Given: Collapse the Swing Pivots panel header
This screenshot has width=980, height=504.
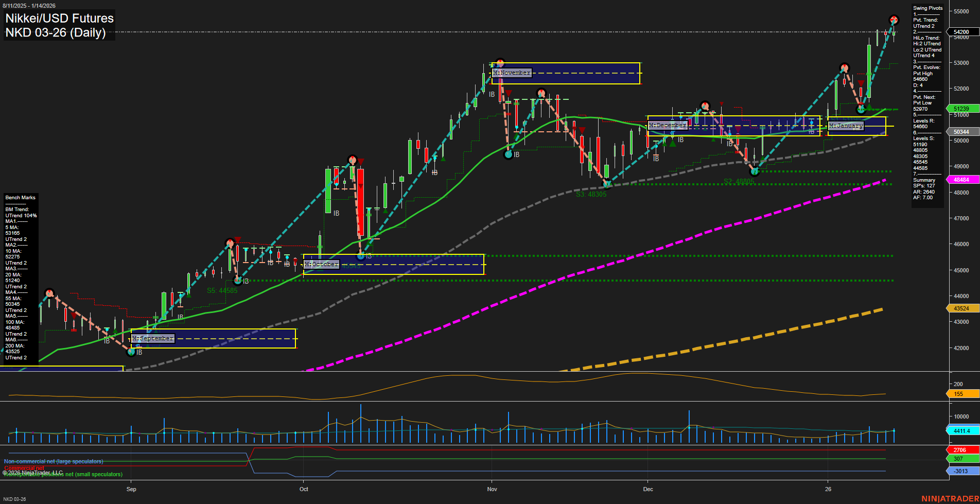Looking at the screenshot, I should (929, 8).
